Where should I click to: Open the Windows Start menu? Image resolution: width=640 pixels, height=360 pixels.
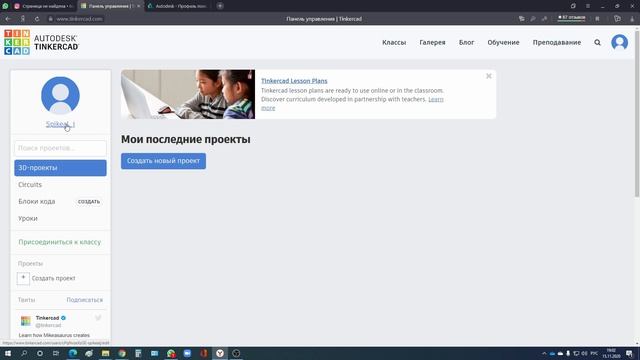(x=8, y=353)
